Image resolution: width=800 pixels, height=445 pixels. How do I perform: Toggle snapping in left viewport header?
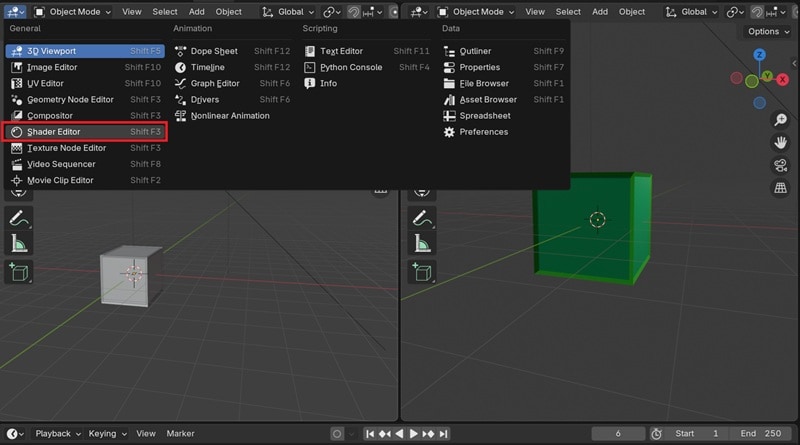tap(354, 12)
